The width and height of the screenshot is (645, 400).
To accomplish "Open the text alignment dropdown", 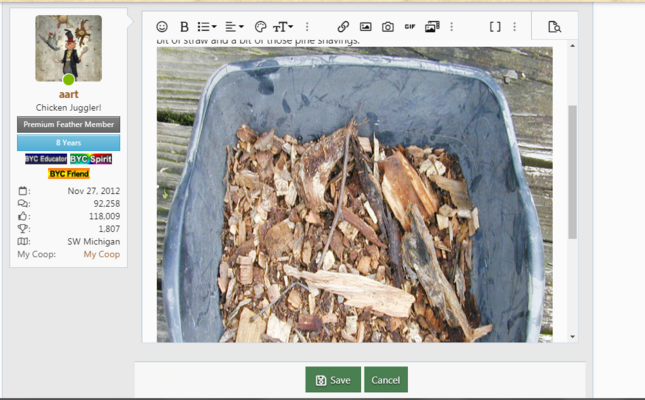I will click(x=234, y=27).
